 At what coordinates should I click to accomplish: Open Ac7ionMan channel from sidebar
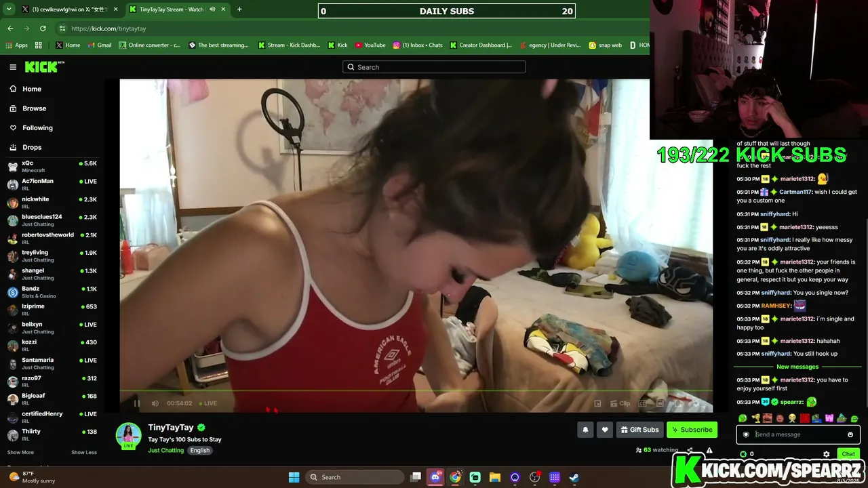pyautogui.click(x=52, y=184)
